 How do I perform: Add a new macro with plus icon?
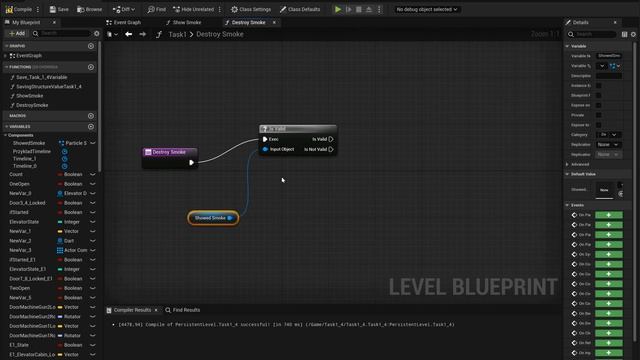[91, 116]
